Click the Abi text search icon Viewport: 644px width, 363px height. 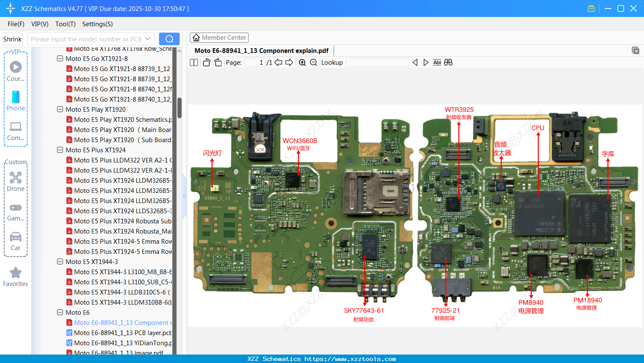pos(437,62)
